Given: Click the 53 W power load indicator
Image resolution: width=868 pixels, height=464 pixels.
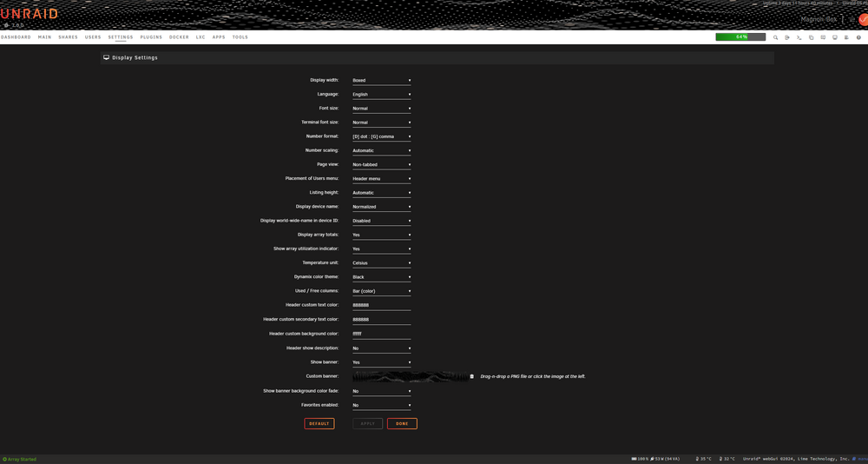Looking at the screenshot, I should [x=666, y=459].
